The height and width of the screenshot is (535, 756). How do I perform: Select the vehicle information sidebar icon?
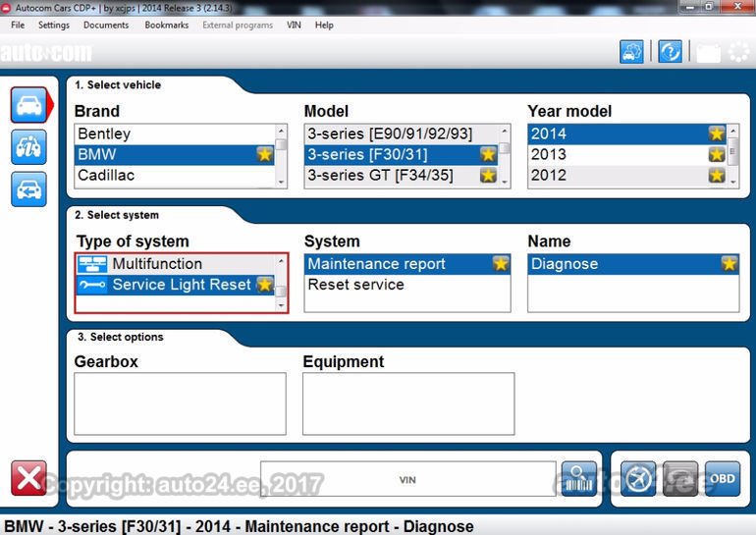(28, 147)
